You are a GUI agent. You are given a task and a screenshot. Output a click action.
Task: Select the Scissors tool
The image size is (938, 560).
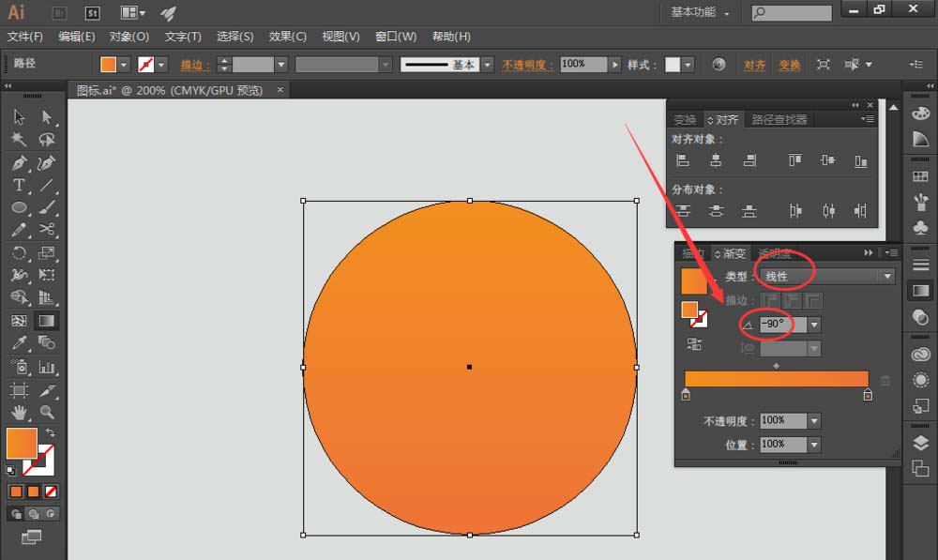[x=46, y=230]
